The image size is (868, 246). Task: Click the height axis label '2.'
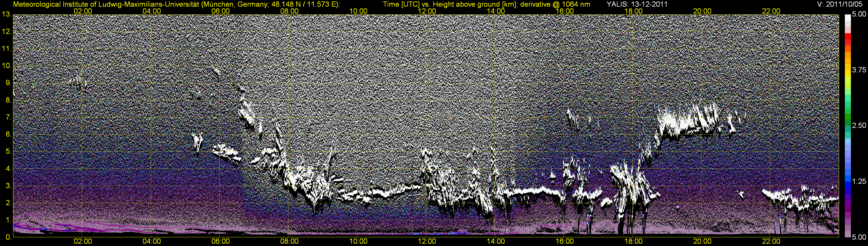(9, 203)
